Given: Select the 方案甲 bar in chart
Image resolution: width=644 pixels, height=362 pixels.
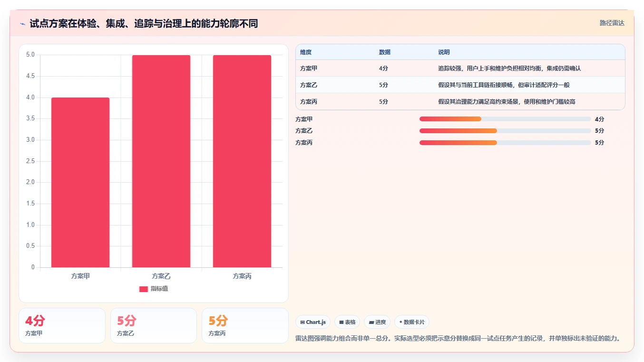Looking at the screenshot, I should [x=80, y=183].
